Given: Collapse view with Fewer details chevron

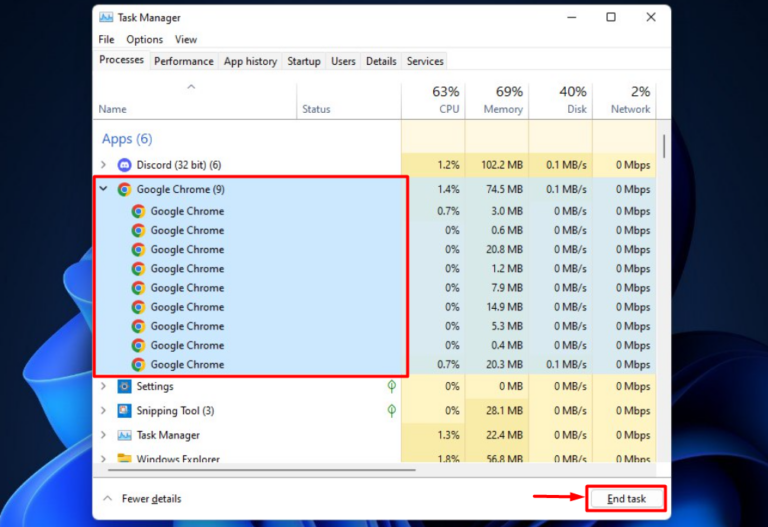Looking at the screenshot, I should pyautogui.click(x=108, y=499).
